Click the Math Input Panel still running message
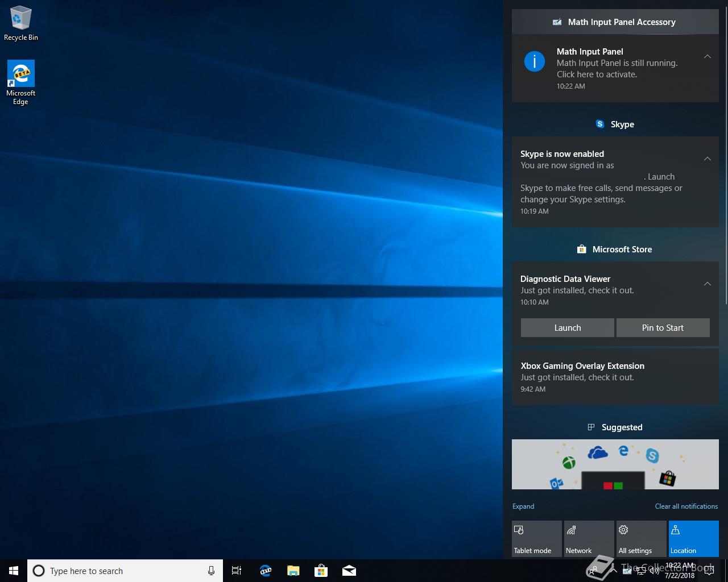Image resolution: width=728 pixels, height=582 pixels. click(x=617, y=69)
